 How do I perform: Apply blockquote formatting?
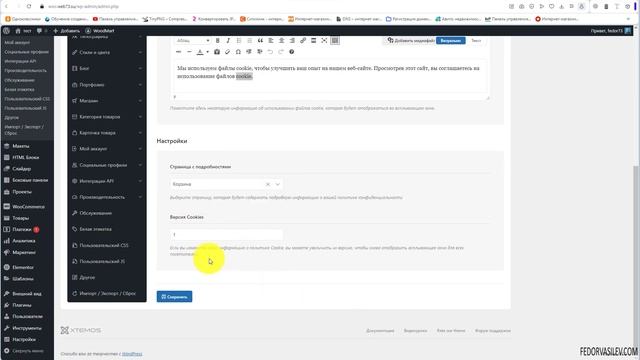[x=260, y=40]
